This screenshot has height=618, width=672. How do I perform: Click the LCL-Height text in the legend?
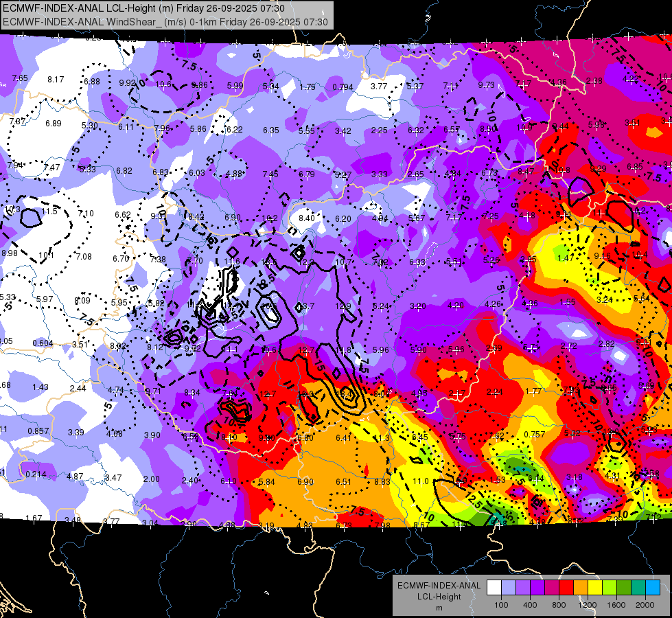pos(439,597)
